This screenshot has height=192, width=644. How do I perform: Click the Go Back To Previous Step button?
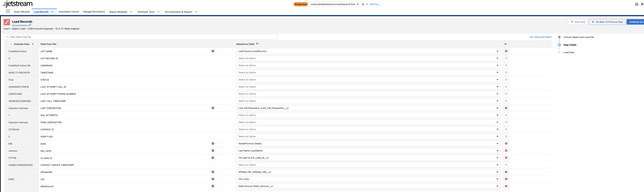(607, 22)
